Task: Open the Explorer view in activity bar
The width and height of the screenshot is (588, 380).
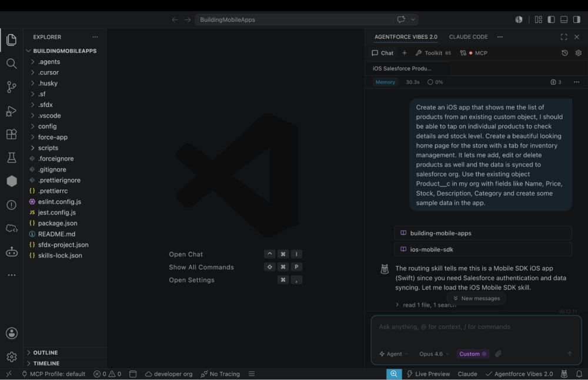Action: [x=12, y=40]
